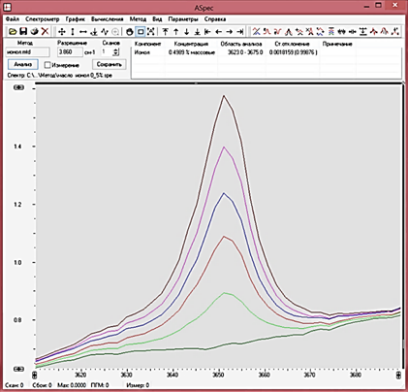Click the Концентрация column header
This screenshot has height=392, width=408.
(x=191, y=44)
